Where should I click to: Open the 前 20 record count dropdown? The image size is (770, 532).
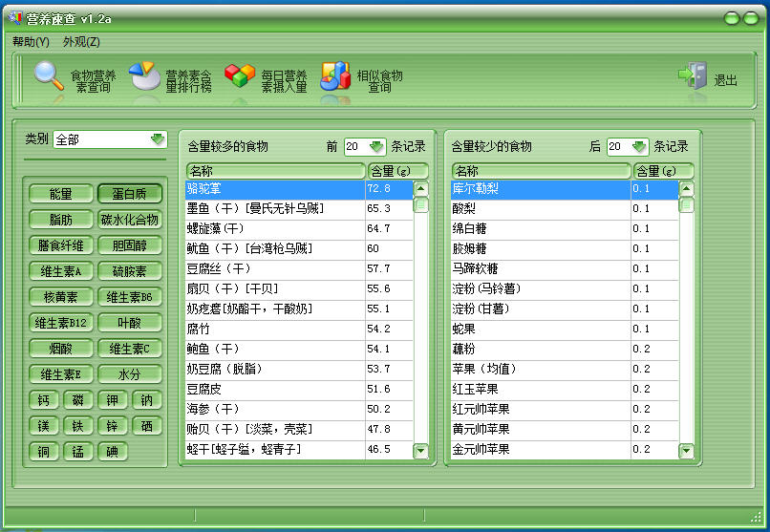tap(375, 146)
